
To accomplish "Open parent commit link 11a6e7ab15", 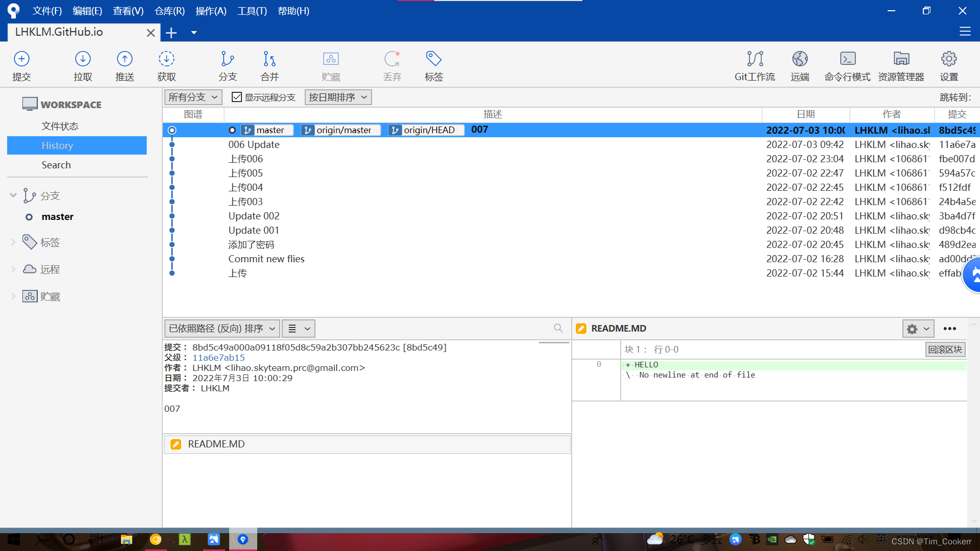I will (218, 358).
